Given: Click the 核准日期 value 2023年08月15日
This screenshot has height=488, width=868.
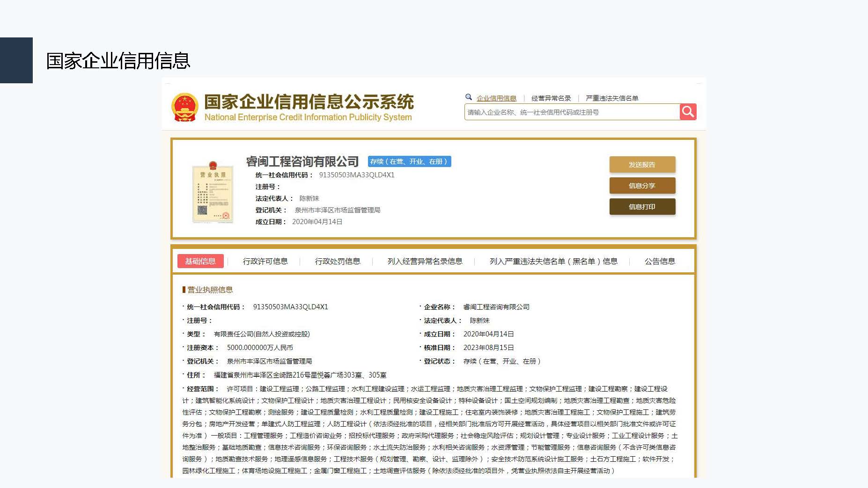Looking at the screenshot, I should (x=489, y=348).
